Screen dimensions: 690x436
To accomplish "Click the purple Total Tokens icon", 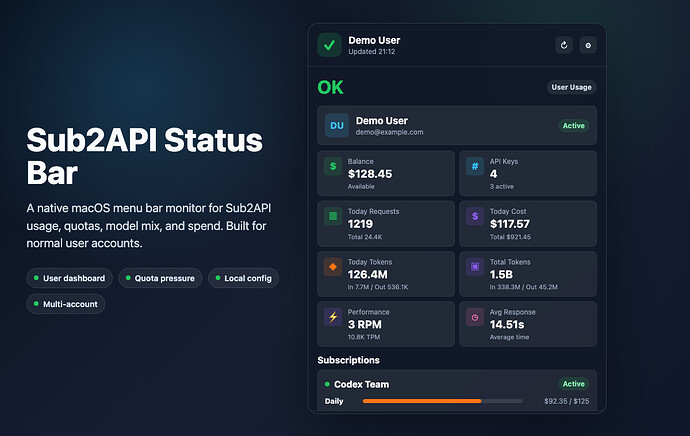I will point(475,267).
